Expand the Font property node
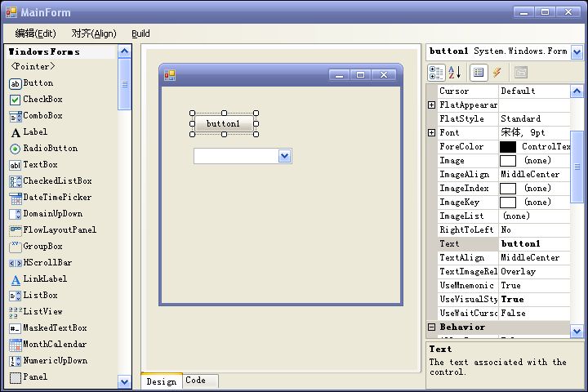588x392 pixels. (432, 133)
